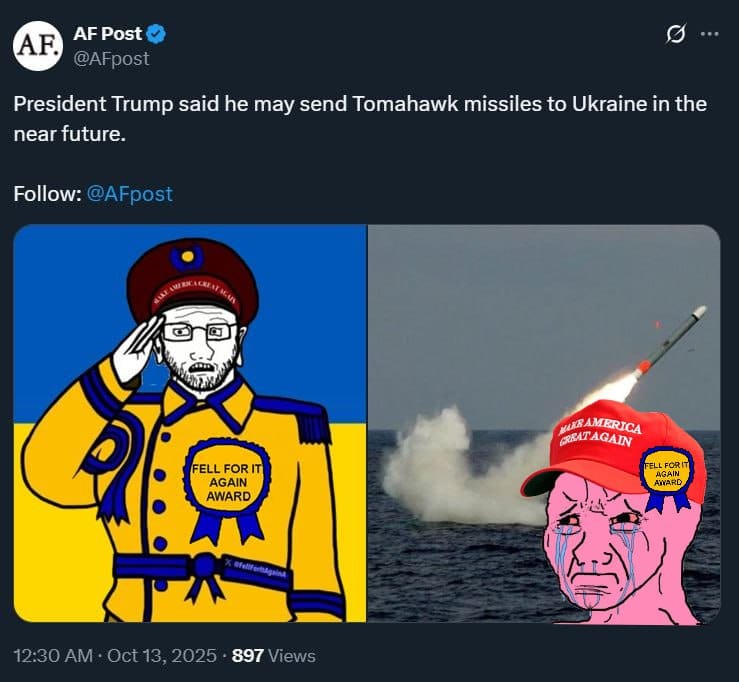
Task: Click the AF Post display name
Action: tap(107, 33)
